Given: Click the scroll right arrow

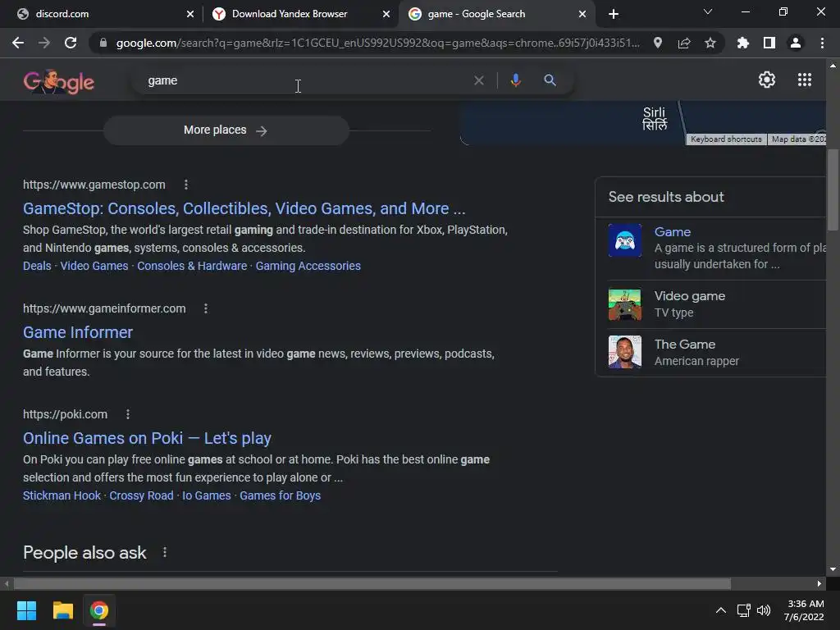Looking at the screenshot, I should (x=819, y=583).
